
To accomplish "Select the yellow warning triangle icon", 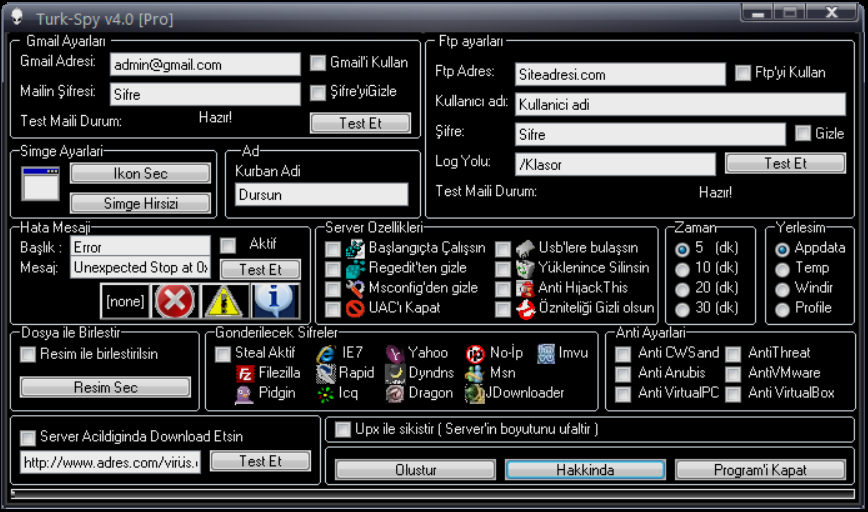I will [x=224, y=301].
